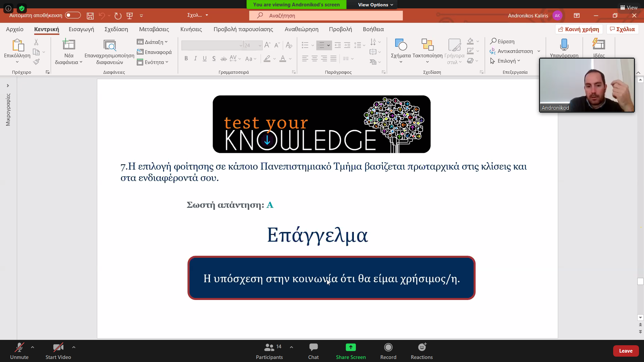
Task: Start Video in Zoom toolbar
Action: [x=58, y=351]
